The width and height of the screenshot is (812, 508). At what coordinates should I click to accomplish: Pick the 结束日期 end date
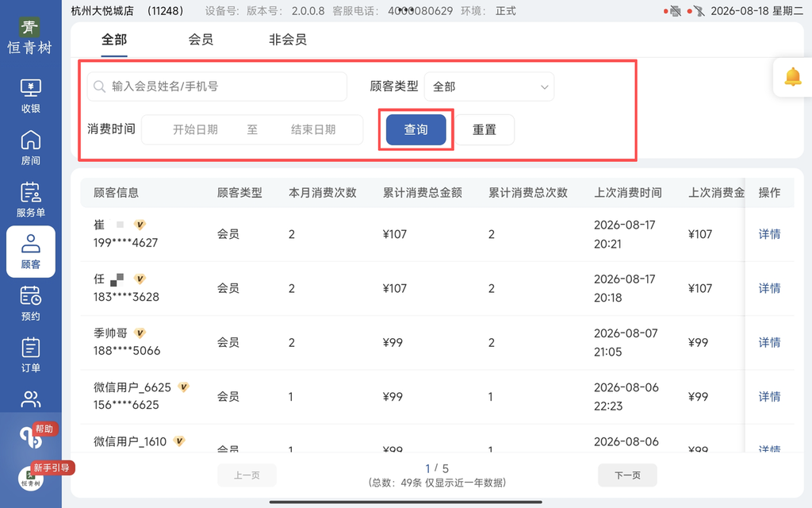point(313,129)
